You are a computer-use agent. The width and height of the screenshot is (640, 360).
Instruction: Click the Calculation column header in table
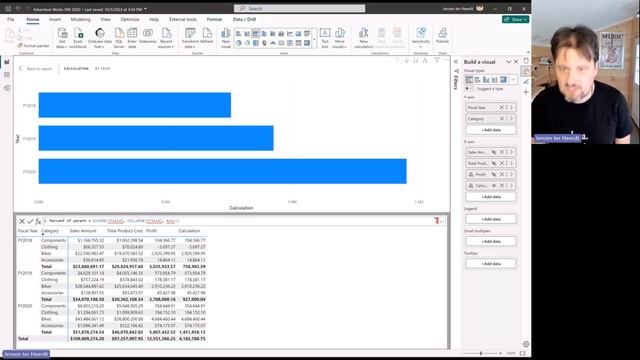pyautogui.click(x=189, y=231)
